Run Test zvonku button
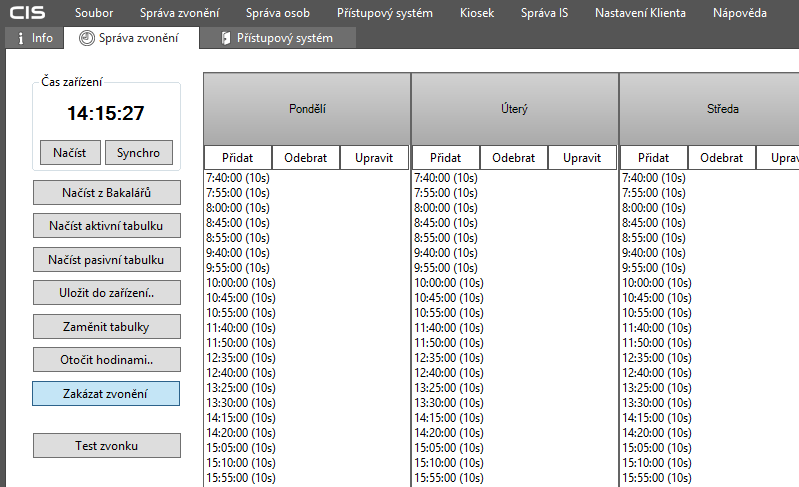Image resolution: width=799 pixels, height=487 pixels. pos(106,445)
